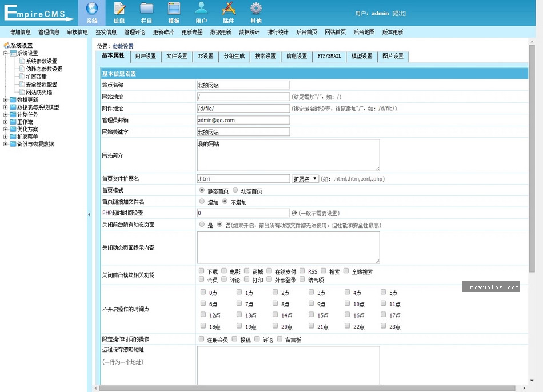The width and height of the screenshot is (543, 392).
Task: Check the 下载 module checkbox
Action: click(202, 271)
